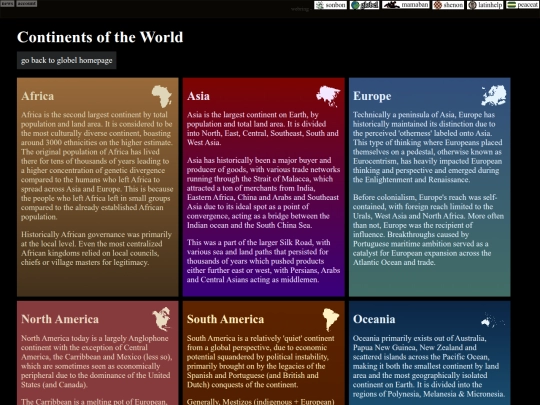Screen dimensions: 540x405
Task: Click paragraph starting 'South America is a relatively'
Action: 261,361
